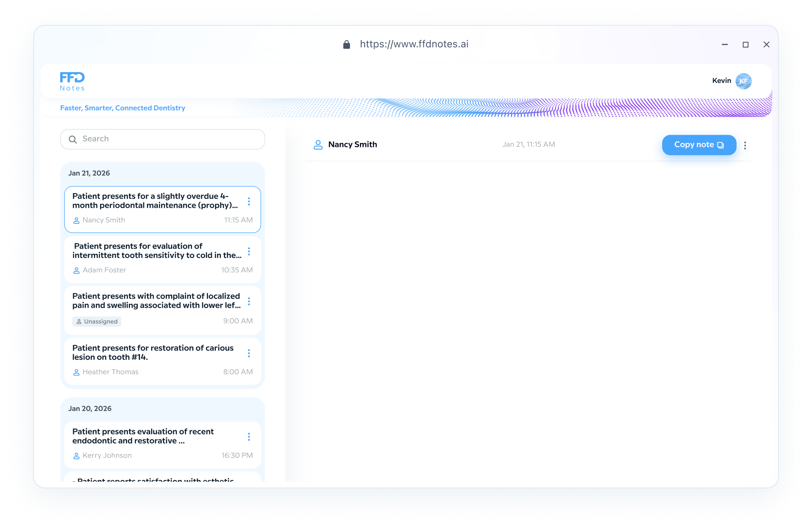Open options menu for Nancy Smith note
The image size is (812, 530).
(249, 201)
